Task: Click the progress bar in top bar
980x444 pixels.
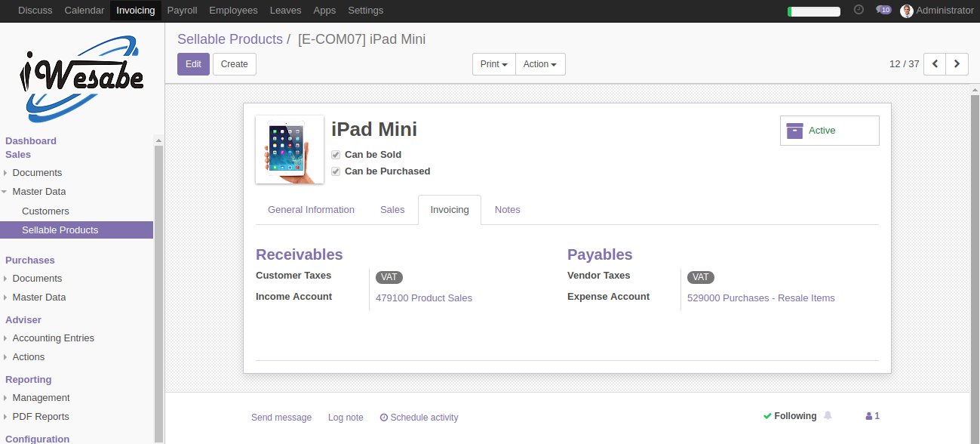Action: 814,11
